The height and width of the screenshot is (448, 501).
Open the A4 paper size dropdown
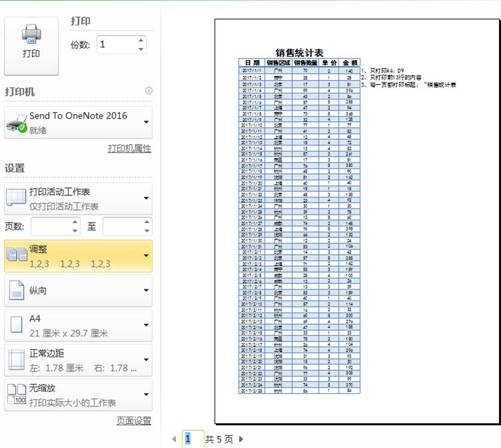click(x=79, y=325)
